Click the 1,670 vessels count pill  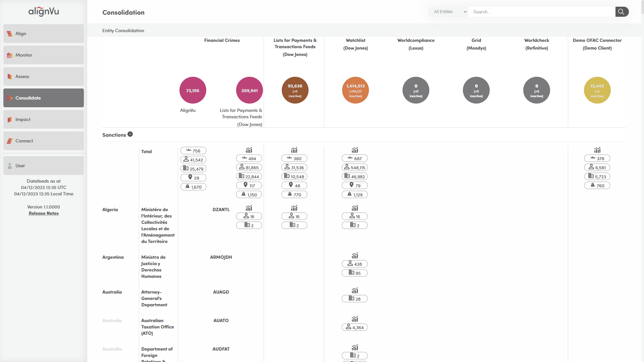click(193, 187)
